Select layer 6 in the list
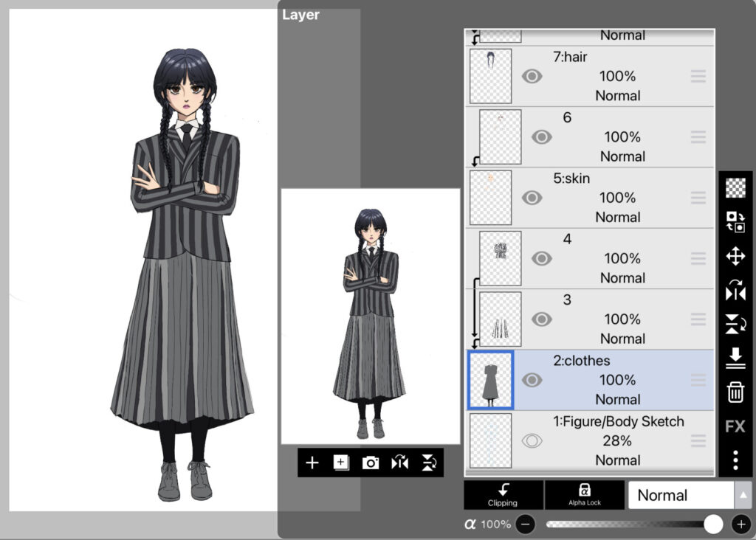Screen dimensions: 756x540 point(605,136)
